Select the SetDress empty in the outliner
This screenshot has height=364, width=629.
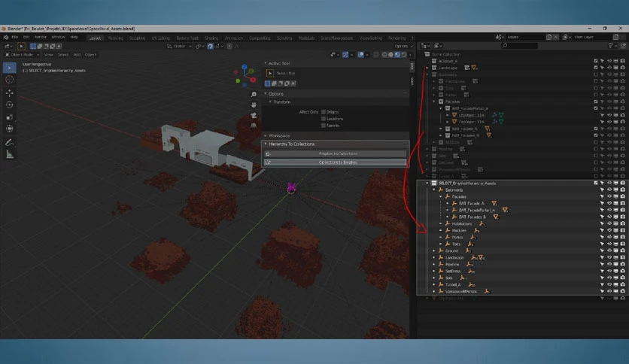point(453,271)
